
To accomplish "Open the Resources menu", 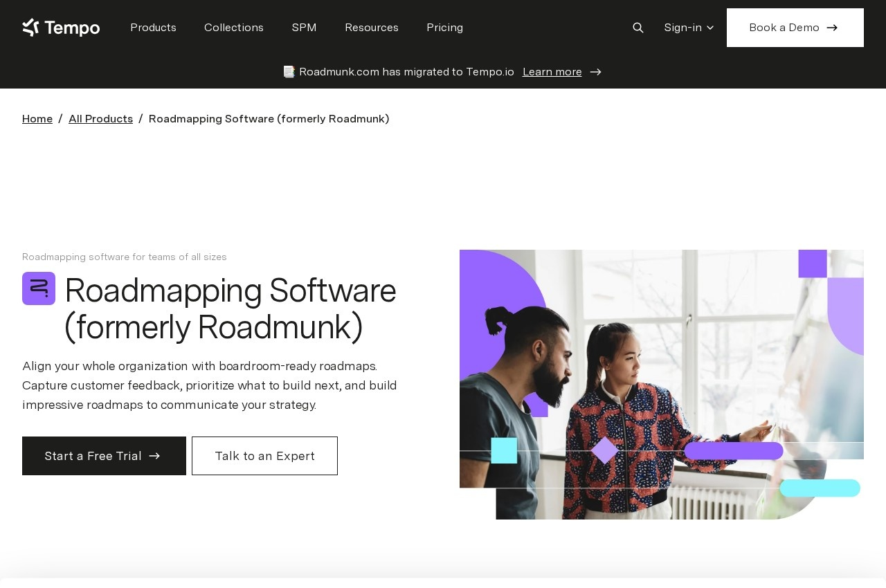I will (x=372, y=28).
